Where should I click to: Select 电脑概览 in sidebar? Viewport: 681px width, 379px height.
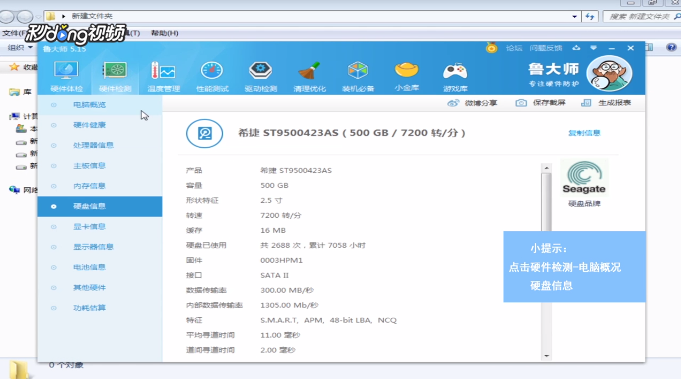[100, 105]
